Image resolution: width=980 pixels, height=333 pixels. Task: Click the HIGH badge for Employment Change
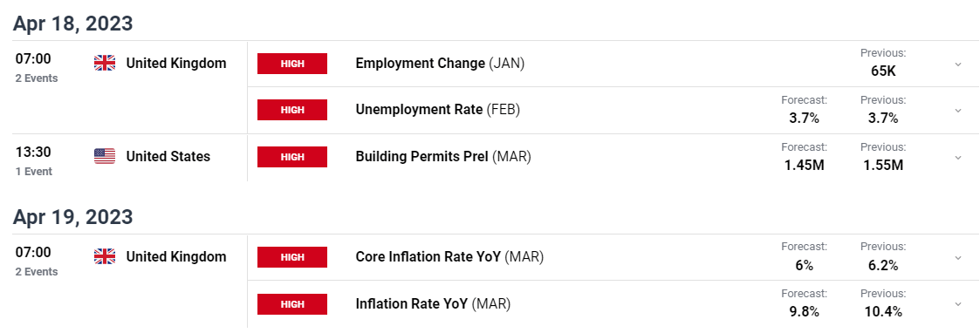[292, 64]
